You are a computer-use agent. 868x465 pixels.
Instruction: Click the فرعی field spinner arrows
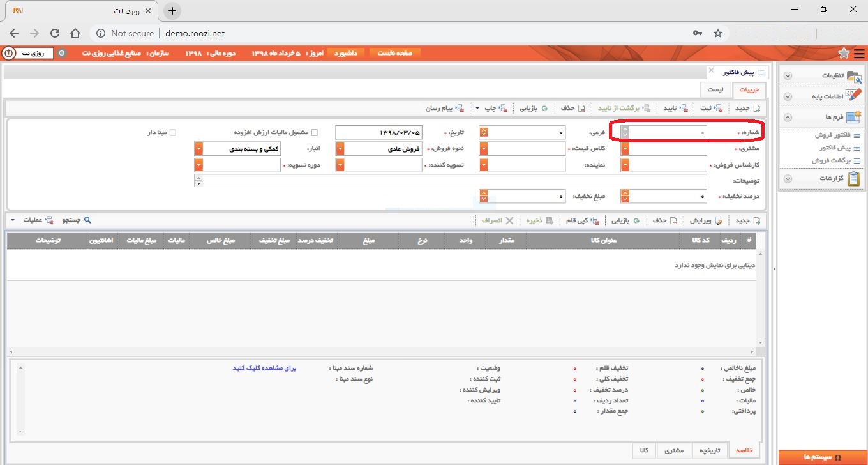484,132
